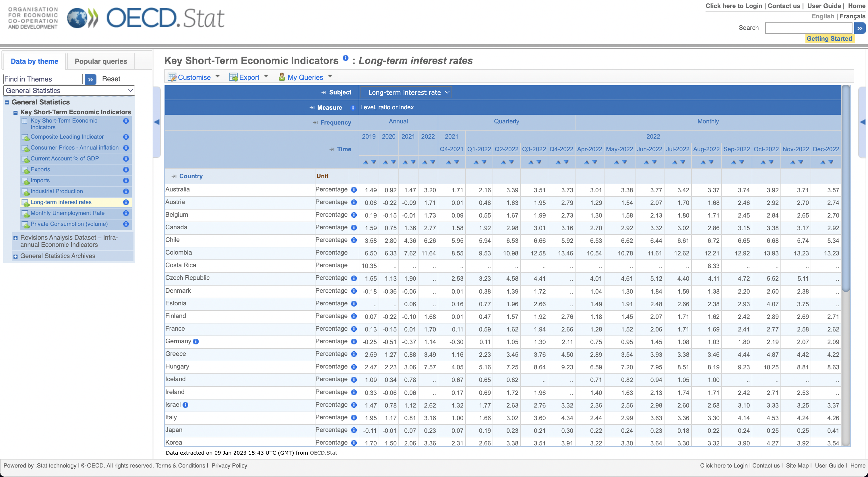Image resolution: width=868 pixels, height=477 pixels.
Task: Click the Getting Started link
Action: point(829,39)
